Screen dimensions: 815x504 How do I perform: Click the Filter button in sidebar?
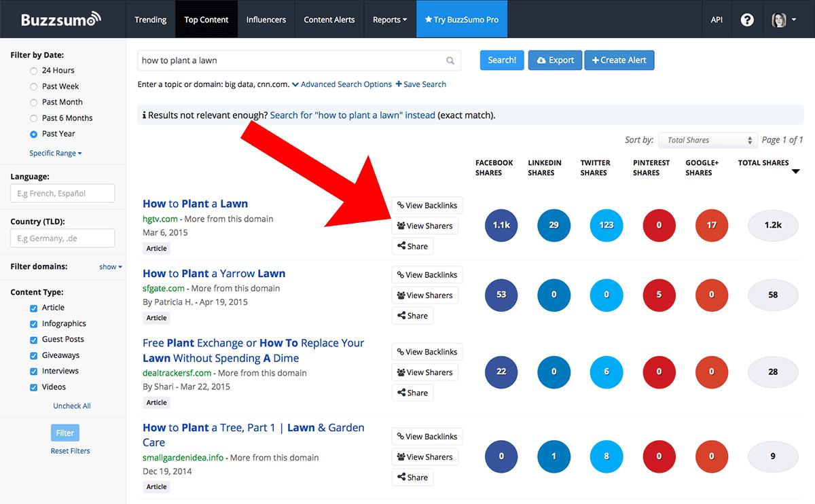click(x=65, y=433)
